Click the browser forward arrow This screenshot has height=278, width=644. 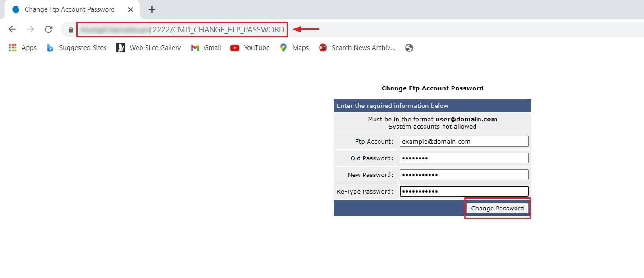(30, 29)
